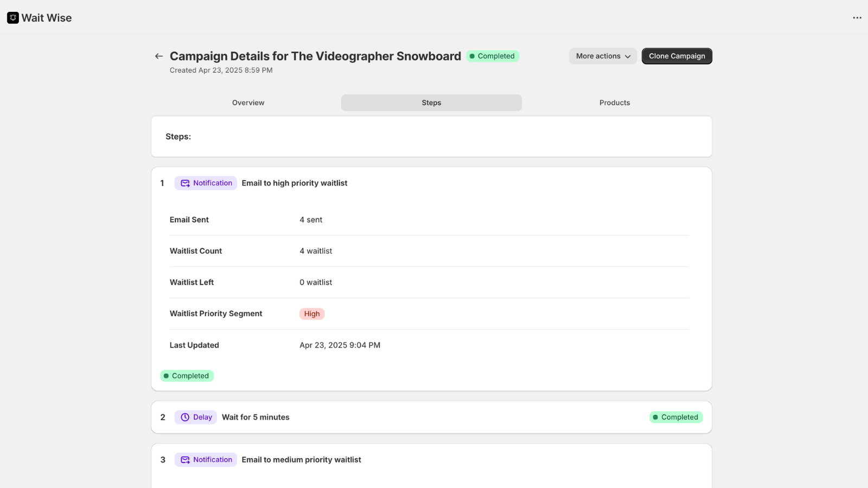
Task: Select the Notification tag on step 3
Action: pos(206,460)
